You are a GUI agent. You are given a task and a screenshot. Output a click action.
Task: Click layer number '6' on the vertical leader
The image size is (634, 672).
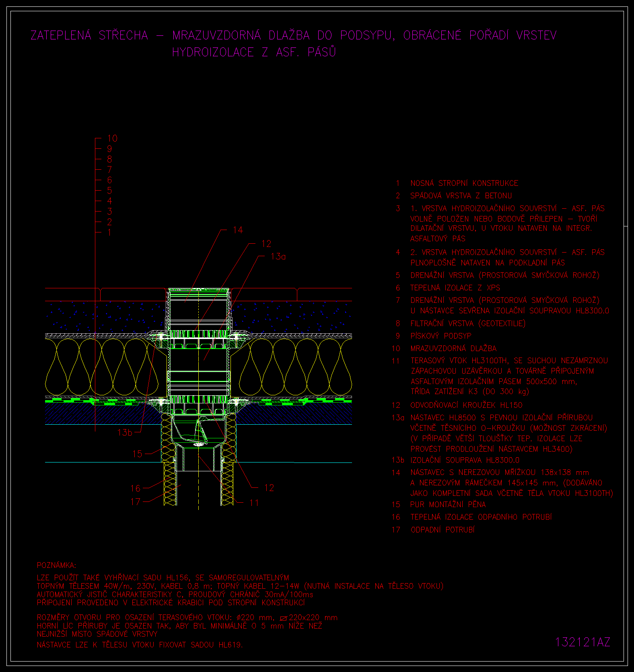coord(109,180)
